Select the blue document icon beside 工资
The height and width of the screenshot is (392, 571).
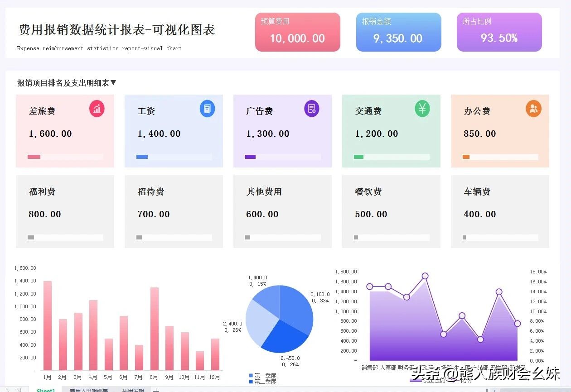(207, 109)
